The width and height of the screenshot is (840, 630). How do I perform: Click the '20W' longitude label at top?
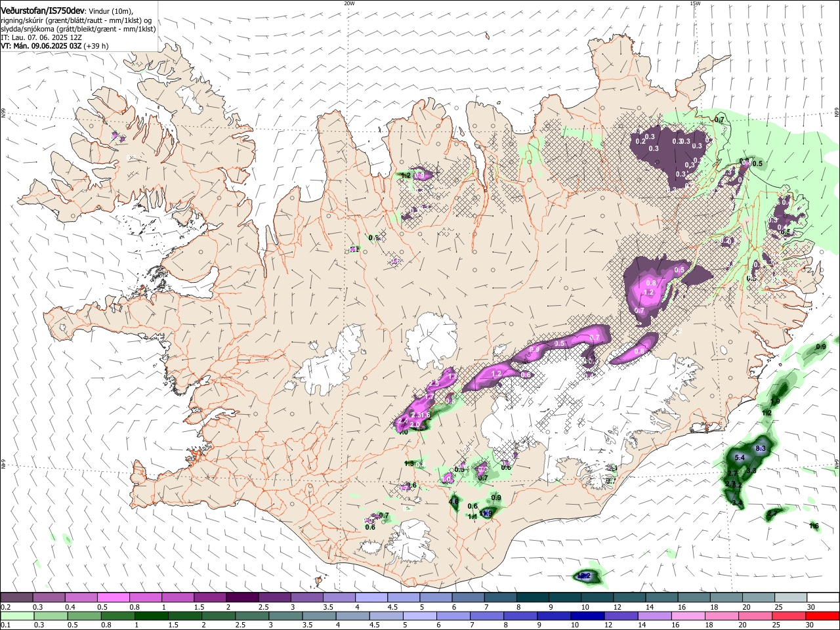[349, 3]
